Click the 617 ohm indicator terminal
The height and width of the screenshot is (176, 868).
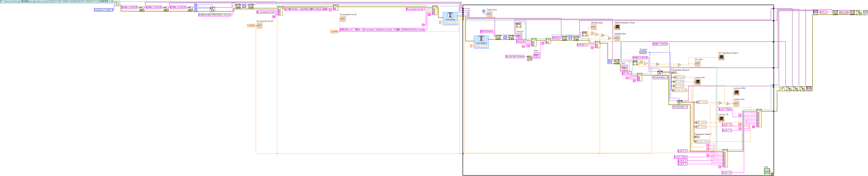tap(698, 64)
